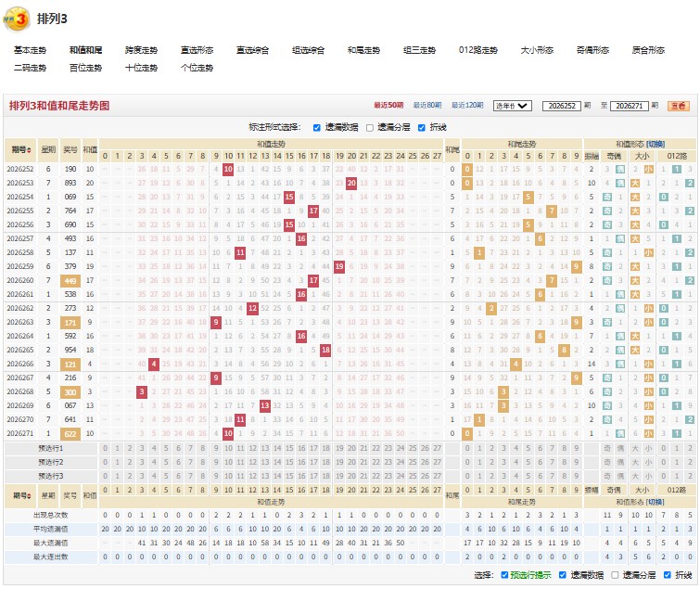Click red sum marker 20 in row 2026253
This screenshot has height=589, width=700.
tap(351, 183)
